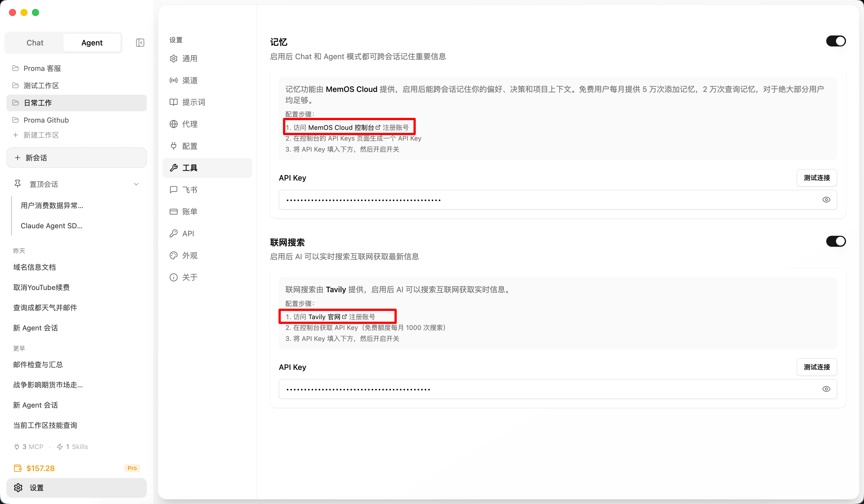864x504 pixels.
Task: Open 渠道 settings with broadcast icon
Action: (173, 80)
